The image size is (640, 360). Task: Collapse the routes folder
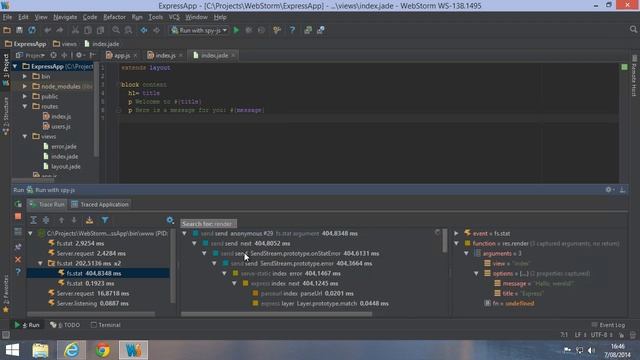(25, 106)
